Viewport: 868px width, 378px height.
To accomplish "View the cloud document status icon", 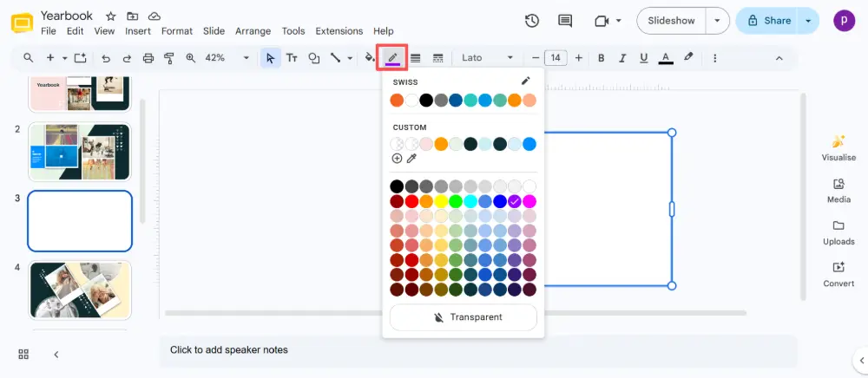I will pyautogui.click(x=155, y=16).
